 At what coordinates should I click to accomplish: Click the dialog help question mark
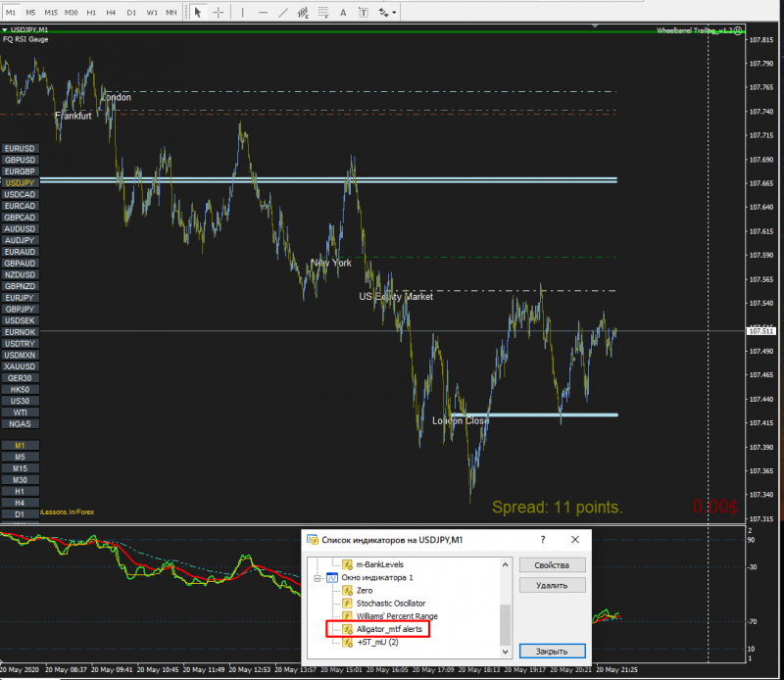(x=543, y=540)
